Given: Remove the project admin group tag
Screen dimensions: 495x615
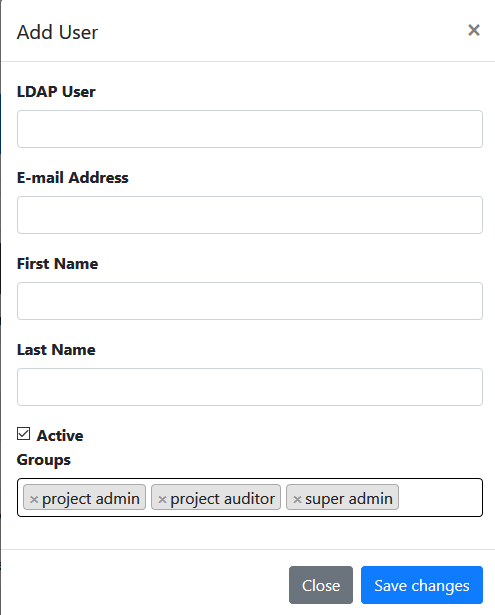Looking at the screenshot, I should tap(34, 499).
